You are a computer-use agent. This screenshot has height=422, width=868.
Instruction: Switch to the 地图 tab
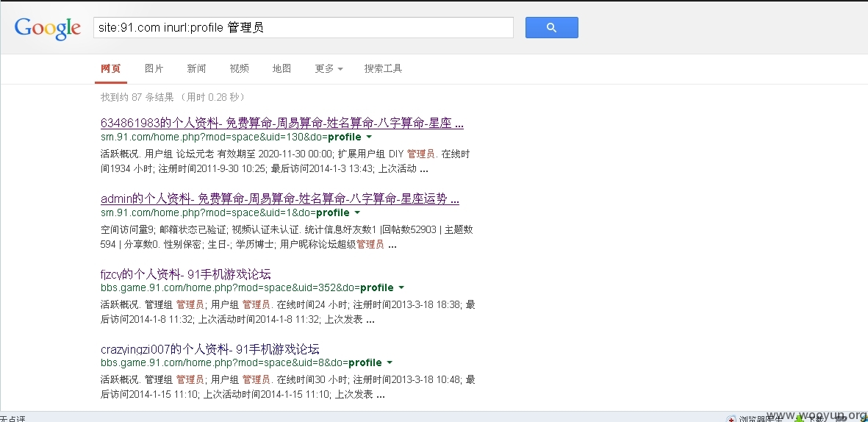point(281,68)
